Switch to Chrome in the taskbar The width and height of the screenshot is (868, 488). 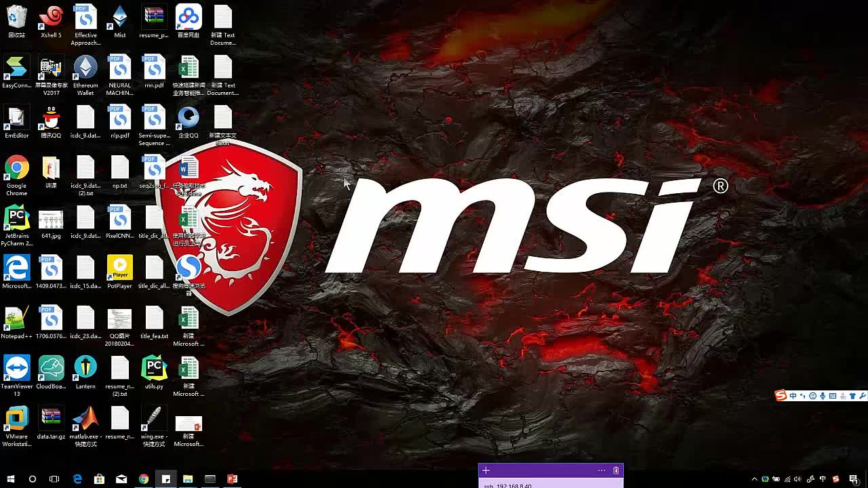144,479
